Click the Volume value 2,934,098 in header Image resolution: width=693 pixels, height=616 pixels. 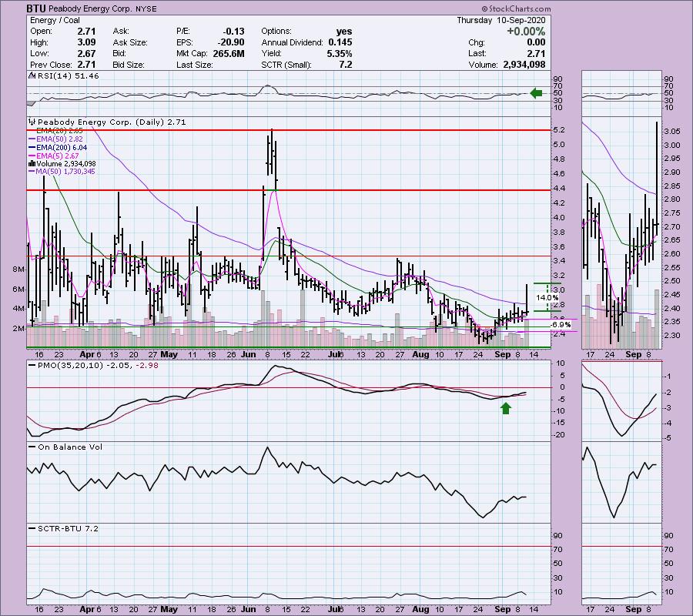click(x=524, y=65)
